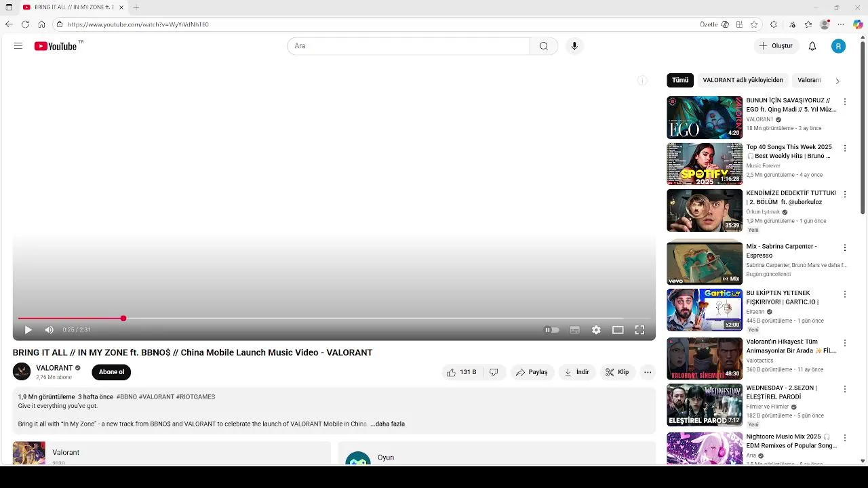Open Edge profile icon

click(x=825, y=24)
